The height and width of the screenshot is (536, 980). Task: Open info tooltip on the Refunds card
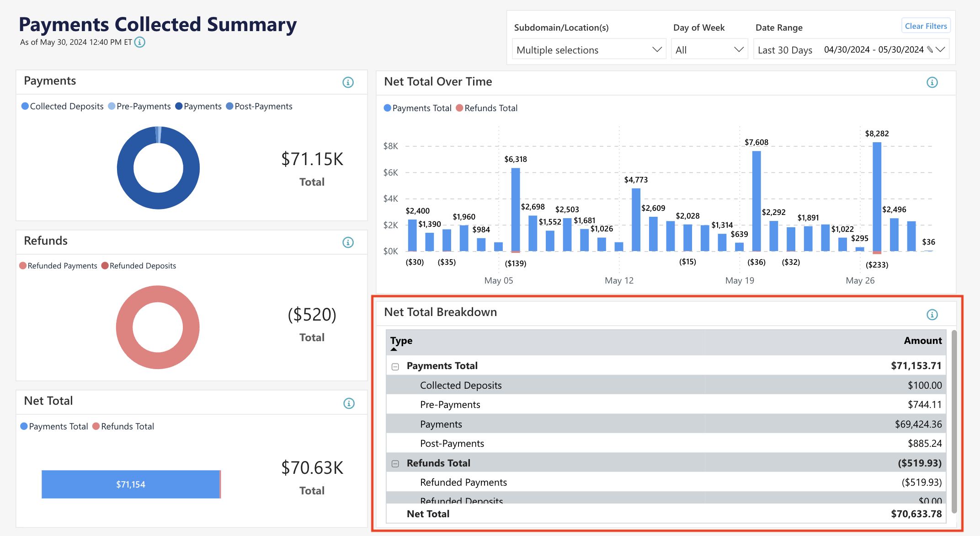(x=348, y=242)
